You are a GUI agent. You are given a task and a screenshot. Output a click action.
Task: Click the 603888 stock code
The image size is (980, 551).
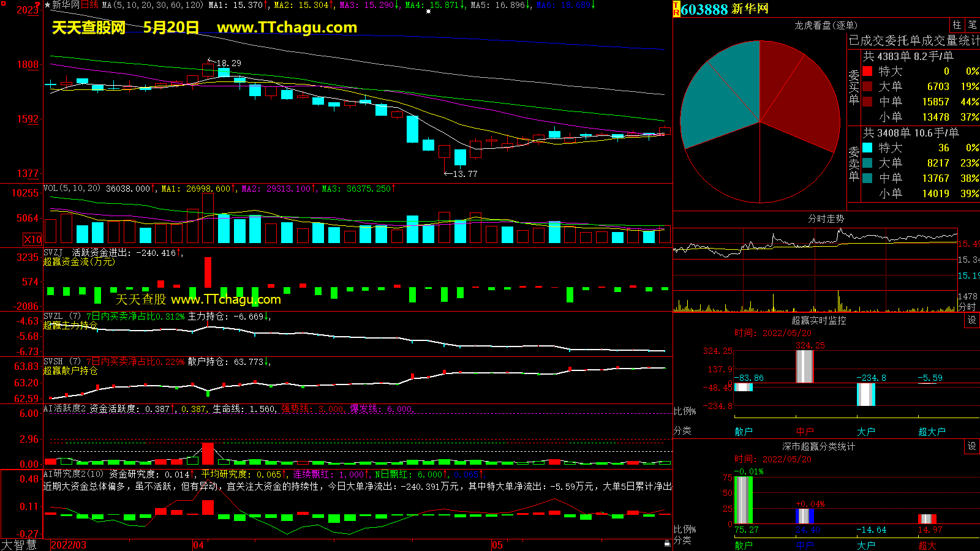pyautogui.click(x=704, y=9)
